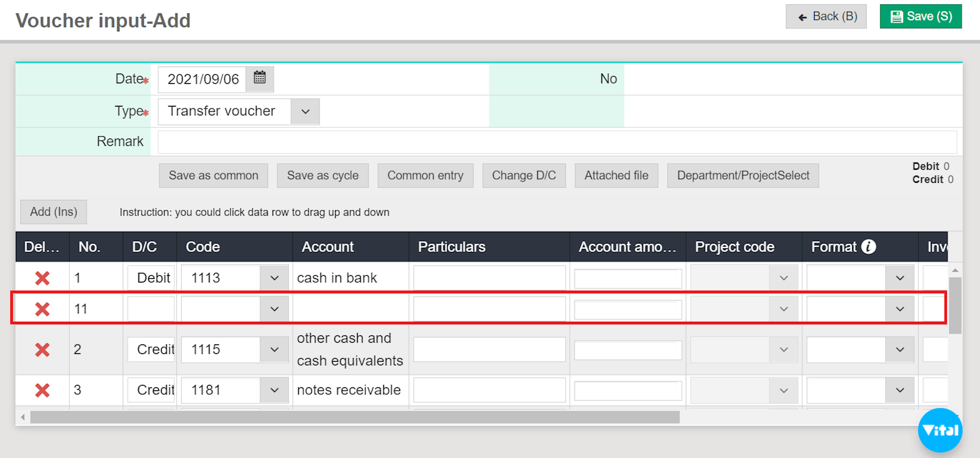
Task: Go back with Back (B) button
Action: 826,17
